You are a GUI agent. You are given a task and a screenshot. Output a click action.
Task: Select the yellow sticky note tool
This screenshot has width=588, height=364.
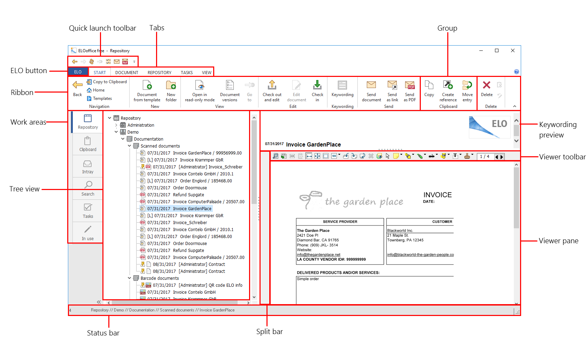tap(396, 156)
